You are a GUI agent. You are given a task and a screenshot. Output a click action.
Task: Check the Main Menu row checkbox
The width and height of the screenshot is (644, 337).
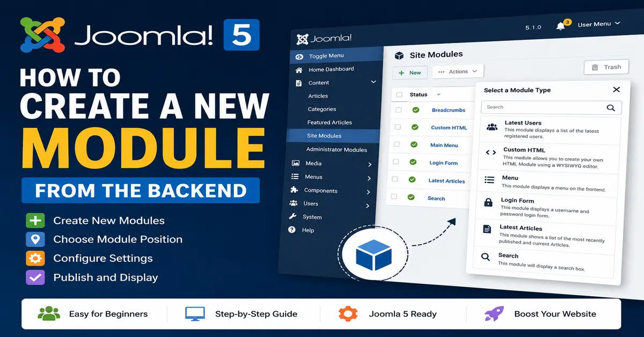[x=397, y=144]
